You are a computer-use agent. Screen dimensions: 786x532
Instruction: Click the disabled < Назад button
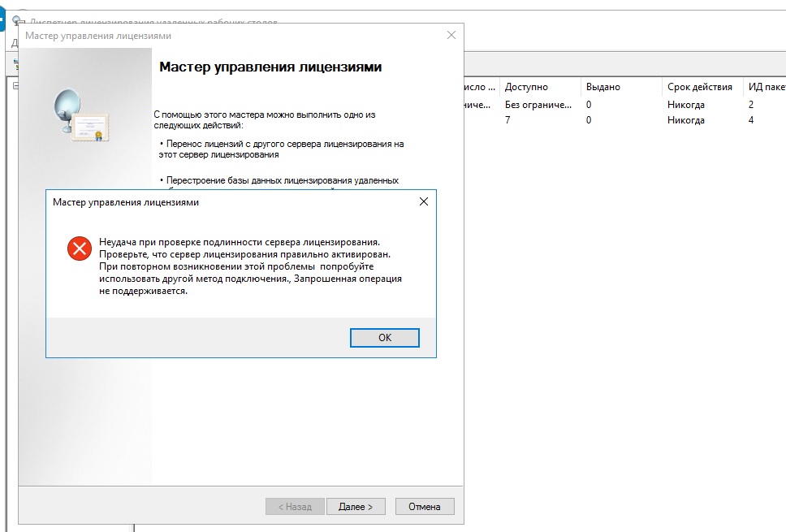click(296, 507)
